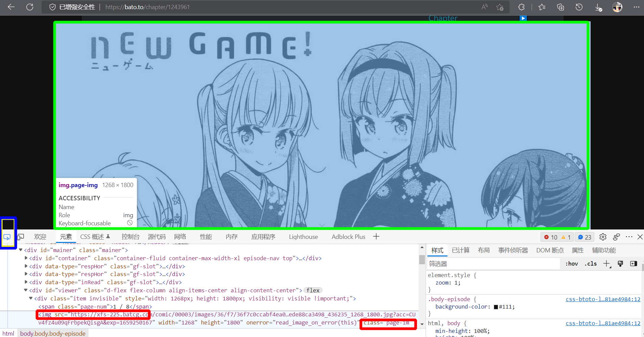Viewport: 644px width, 337px height.
Task: Select the 事件侦听器 sub-tab
Action: 513,250
